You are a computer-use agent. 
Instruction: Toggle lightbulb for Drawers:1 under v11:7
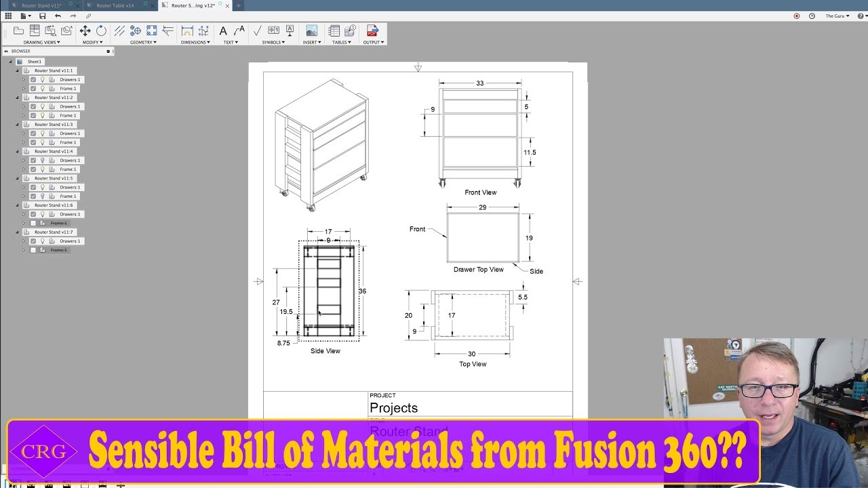pos(42,241)
